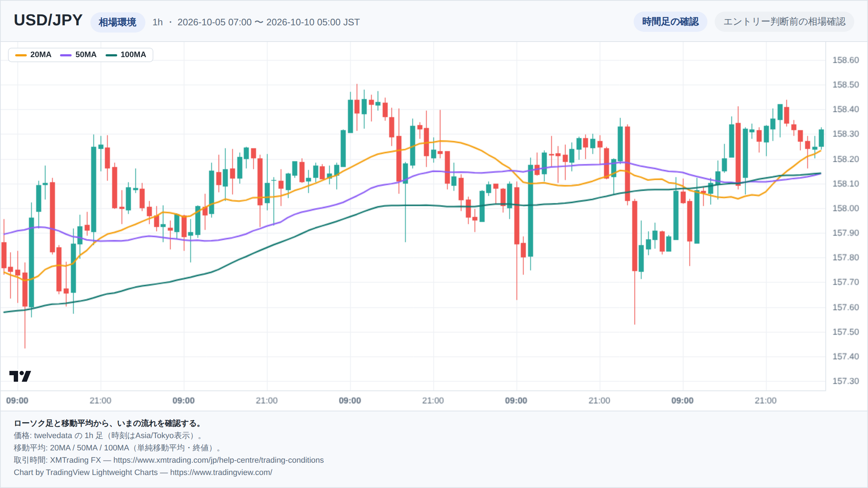Click the 100MA legend label
This screenshot has height=488, width=868.
(x=133, y=55)
